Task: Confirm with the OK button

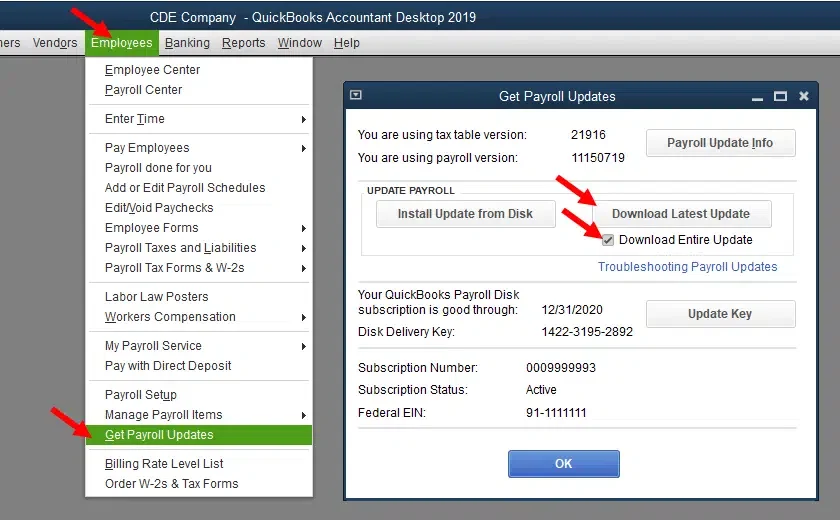Action: [563, 464]
